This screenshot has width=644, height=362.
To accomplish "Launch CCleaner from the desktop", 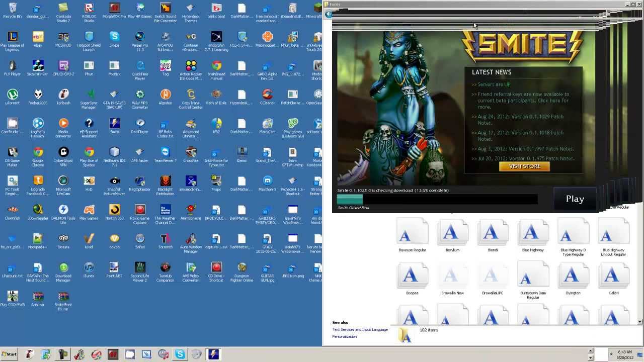I will tap(267, 97).
